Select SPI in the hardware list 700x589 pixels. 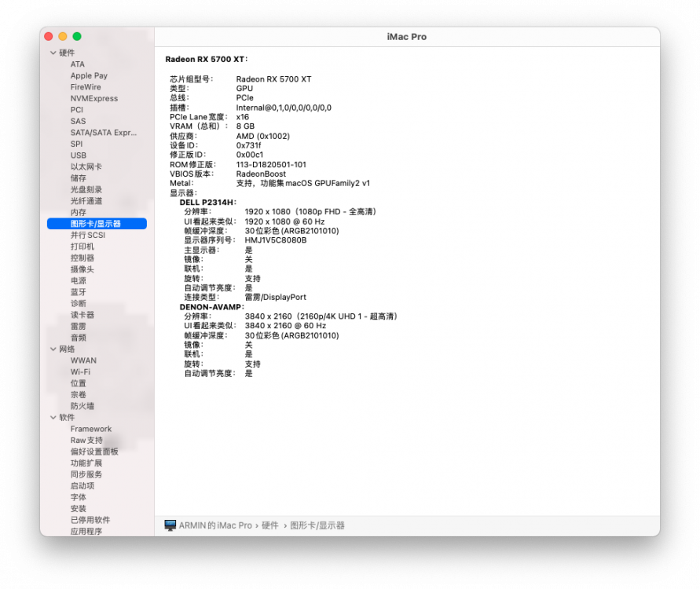[77, 144]
